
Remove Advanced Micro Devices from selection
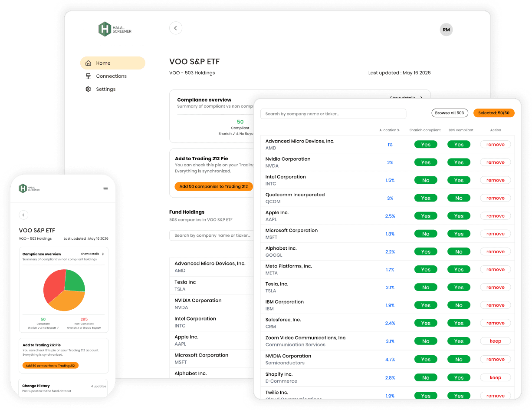[495, 145]
